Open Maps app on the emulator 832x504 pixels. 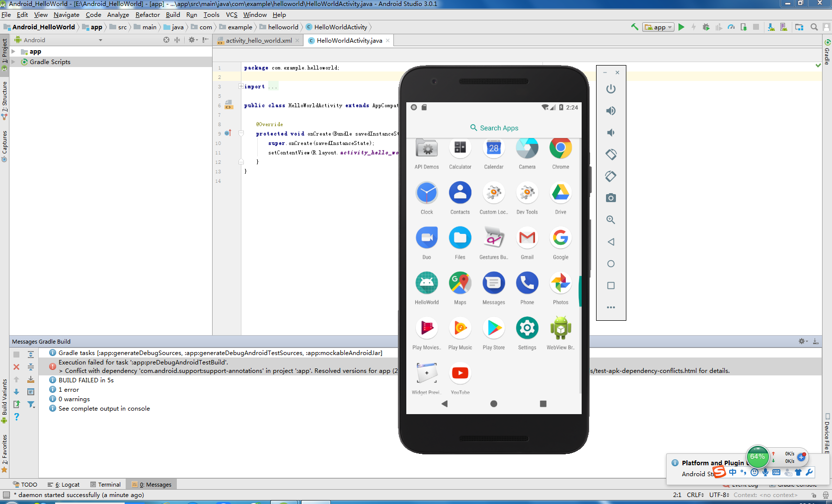tap(460, 288)
